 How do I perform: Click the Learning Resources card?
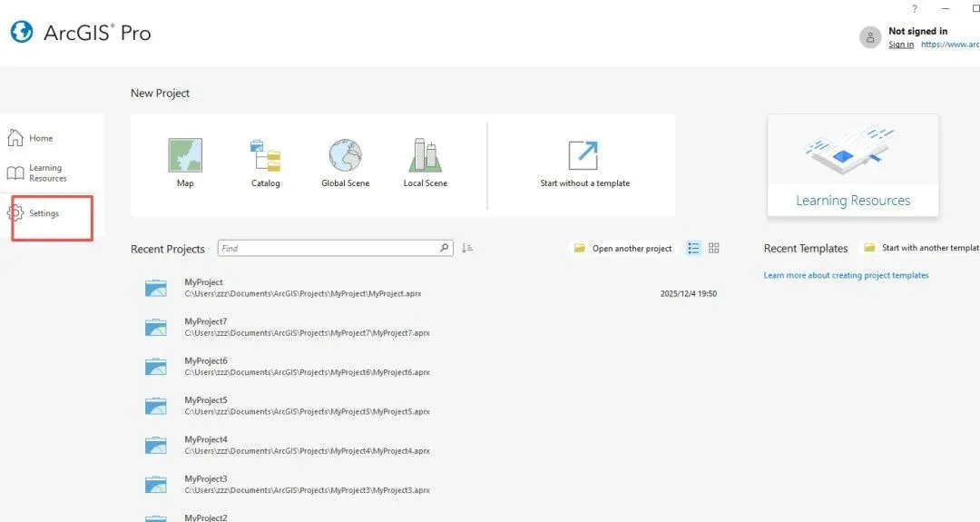(x=852, y=165)
